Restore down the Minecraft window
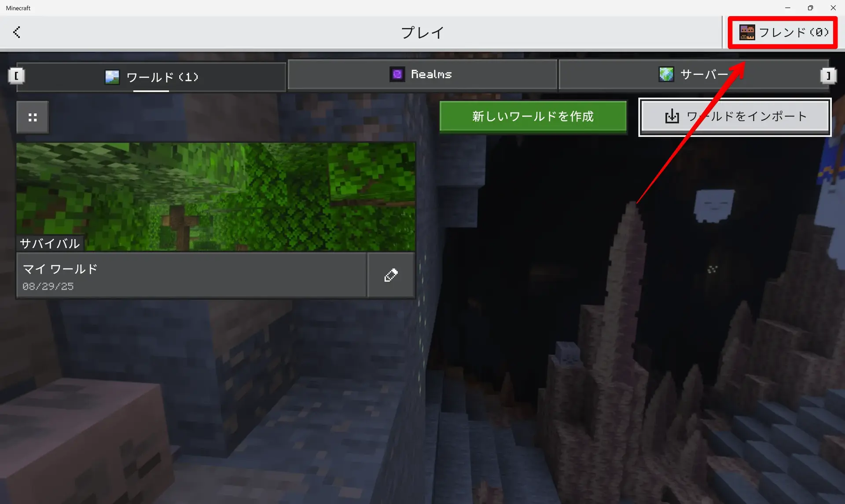845x504 pixels. (x=810, y=8)
